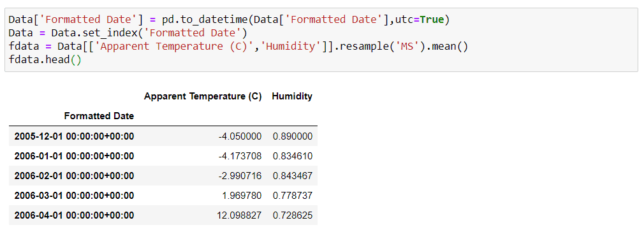Click the resample('MS').mean() code line
The width and height of the screenshot is (644, 232).
coord(238,46)
